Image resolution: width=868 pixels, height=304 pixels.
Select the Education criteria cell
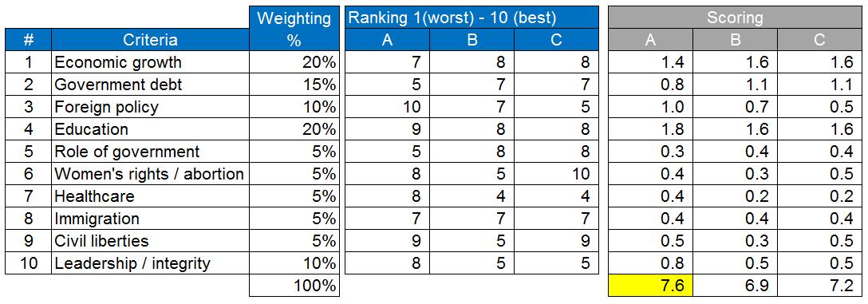point(150,129)
